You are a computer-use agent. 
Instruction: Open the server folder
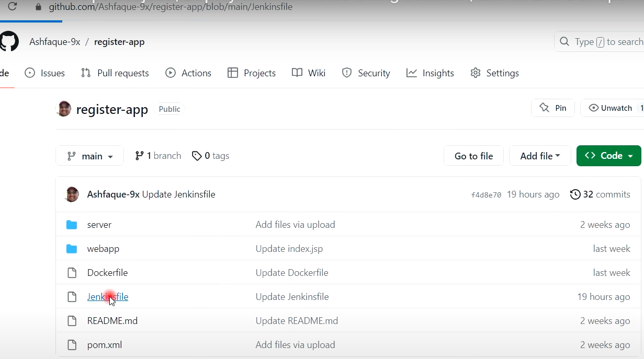99,225
